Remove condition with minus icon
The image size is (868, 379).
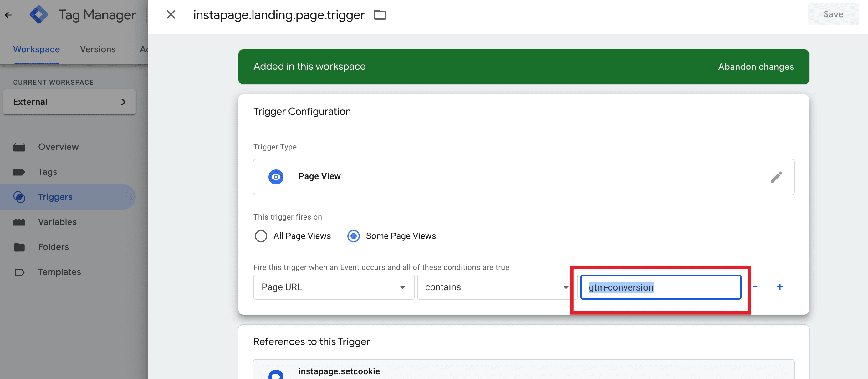click(x=755, y=286)
